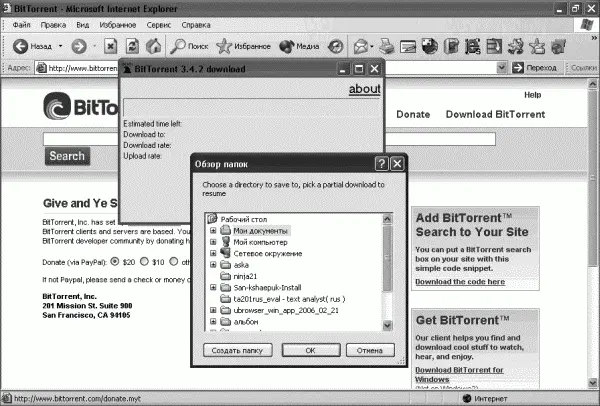This screenshot has height=406, width=600.
Task: Click the help question mark in Обзор папок
Action: [382, 164]
